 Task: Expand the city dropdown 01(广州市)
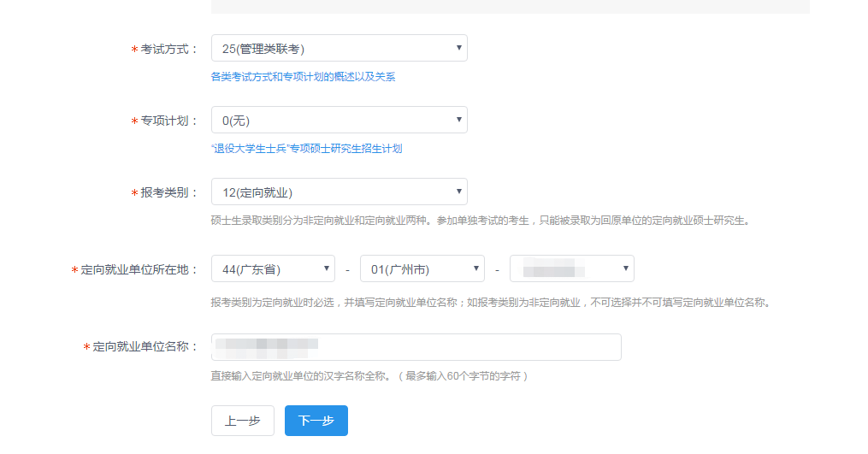click(422, 268)
